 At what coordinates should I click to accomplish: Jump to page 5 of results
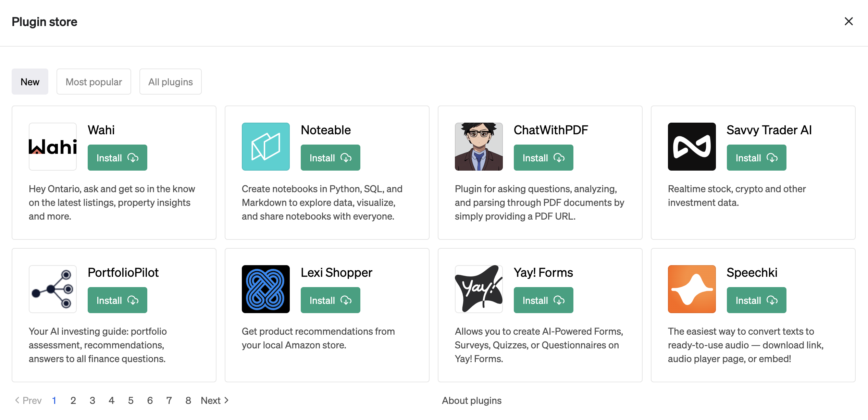coord(131,400)
